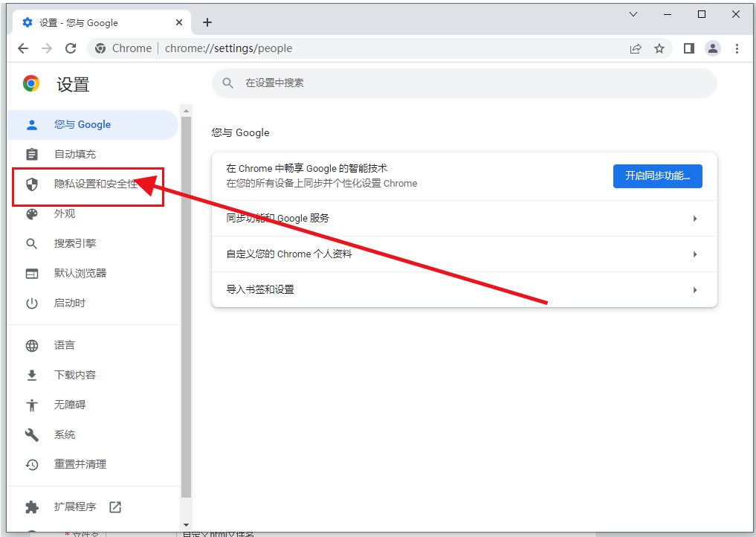The image size is (756, 537).
Task: Reload the settings page
Action: 71,48
